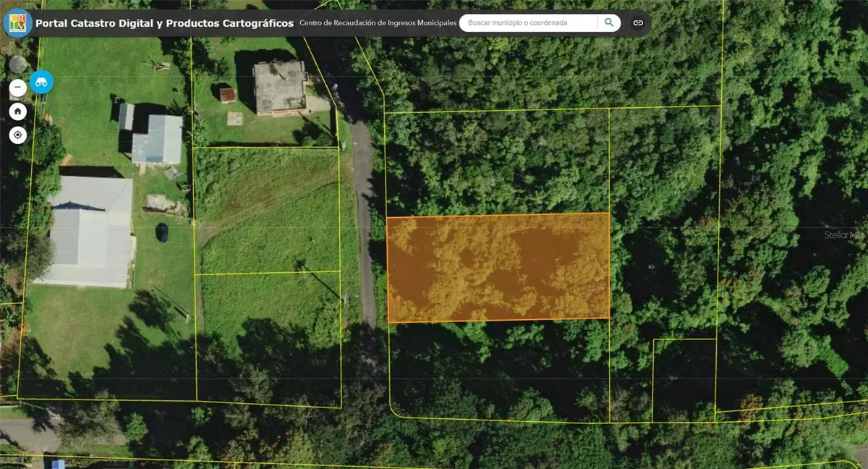Viewport: 868px width, 469px height.
Task: Select the wooded parcel north of highlighted lot
Action: tap(498, 163)
